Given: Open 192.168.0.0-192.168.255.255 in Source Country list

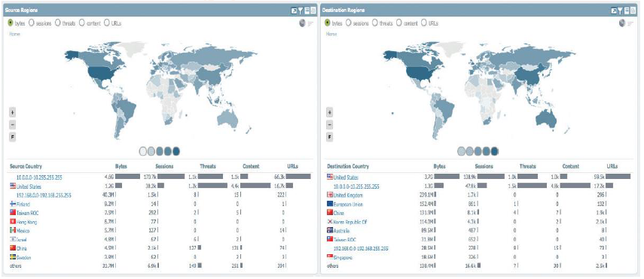Looking at the screenshot, I should point(44,195).
